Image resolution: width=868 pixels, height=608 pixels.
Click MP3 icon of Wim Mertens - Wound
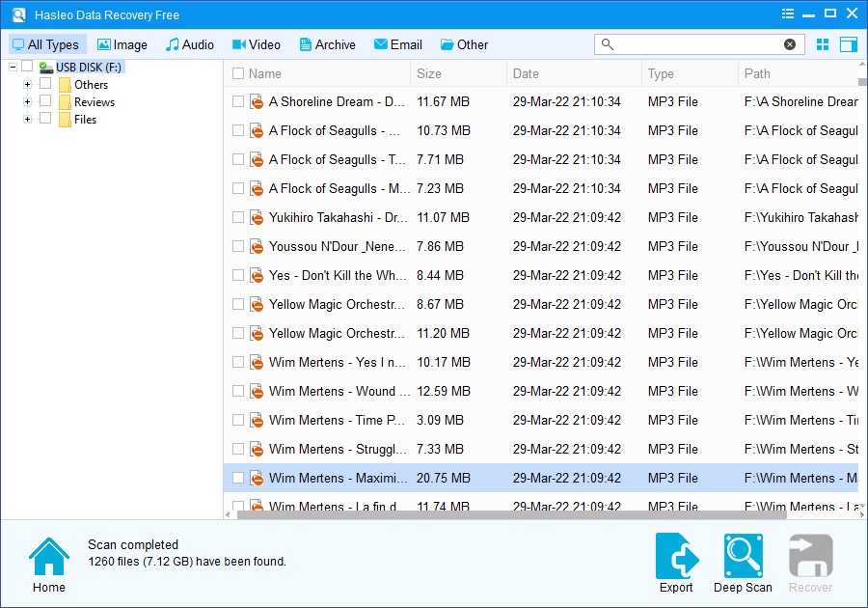tap(257, 391)
